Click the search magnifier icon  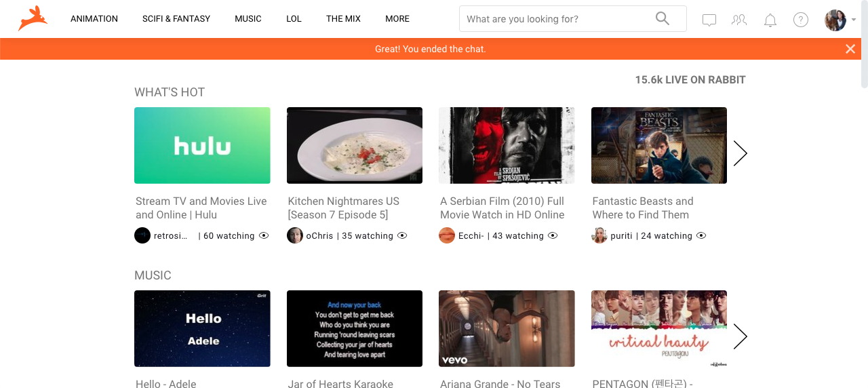click(663, 18)
